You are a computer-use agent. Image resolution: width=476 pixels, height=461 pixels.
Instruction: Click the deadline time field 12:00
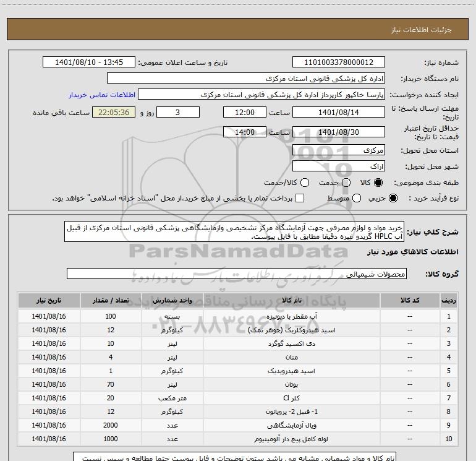(245, 112)
